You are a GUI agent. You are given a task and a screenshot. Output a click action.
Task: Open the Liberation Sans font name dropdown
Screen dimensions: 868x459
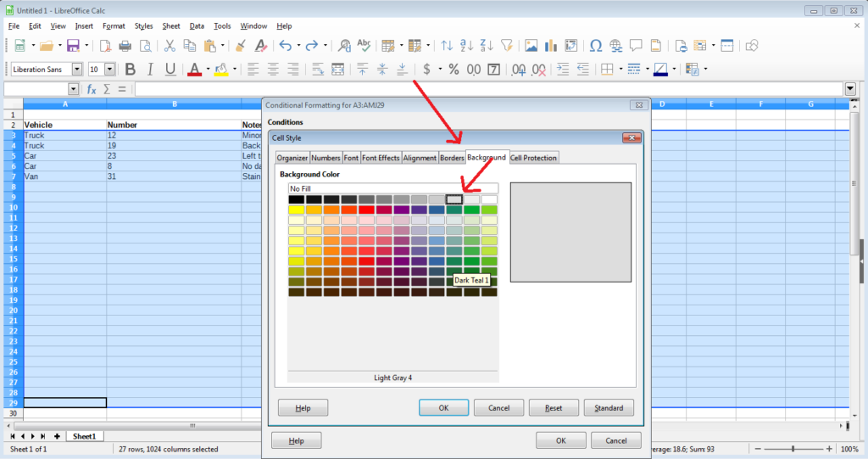(x=77, y=70)
